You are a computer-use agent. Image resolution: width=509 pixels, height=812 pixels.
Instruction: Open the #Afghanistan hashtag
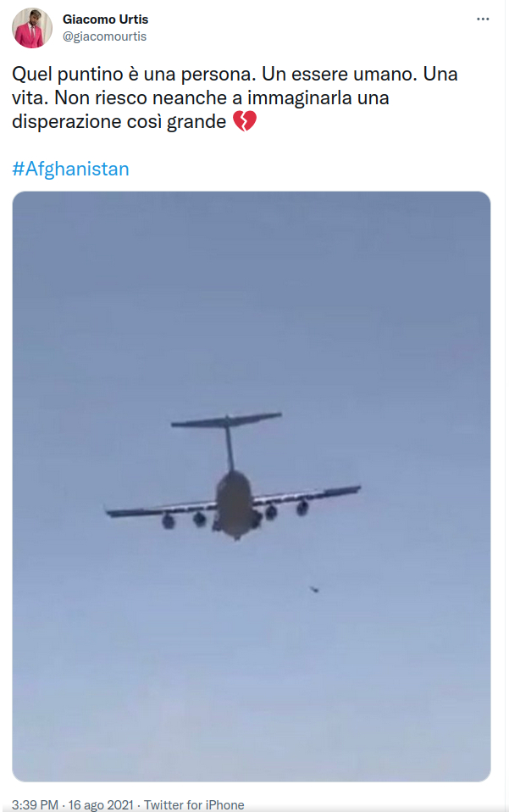70,169
